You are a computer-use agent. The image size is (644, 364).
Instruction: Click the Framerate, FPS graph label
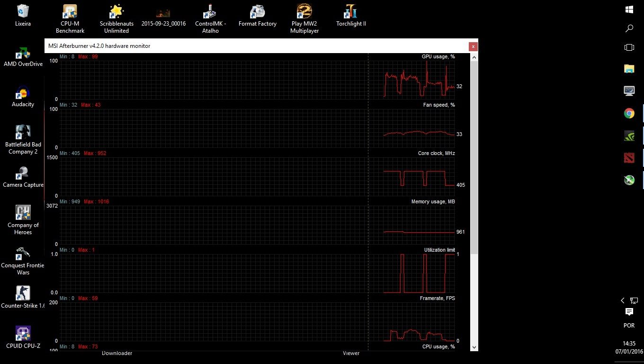(x=438, y=298)
